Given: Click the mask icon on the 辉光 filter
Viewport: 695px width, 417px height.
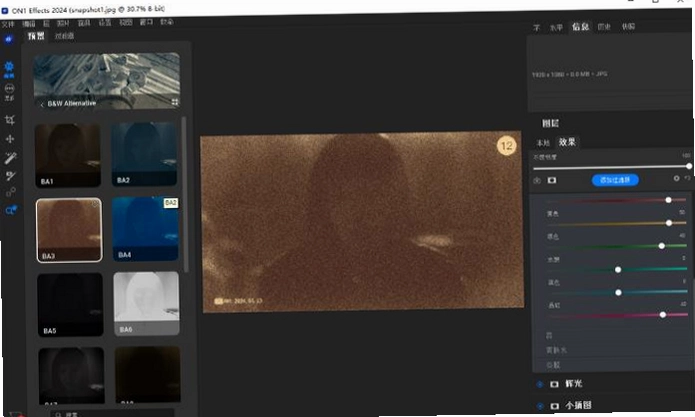Looking at the screenshot, I should tap(554, 384).
